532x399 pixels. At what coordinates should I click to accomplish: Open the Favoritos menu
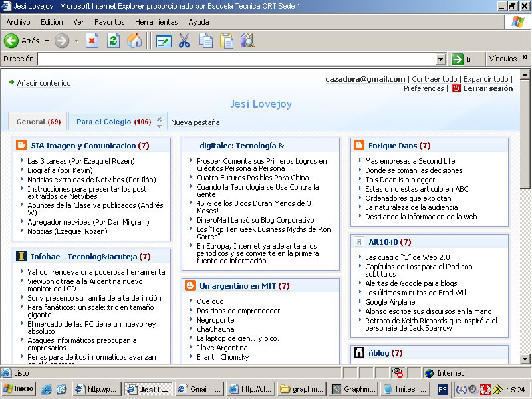coord(109,22)
